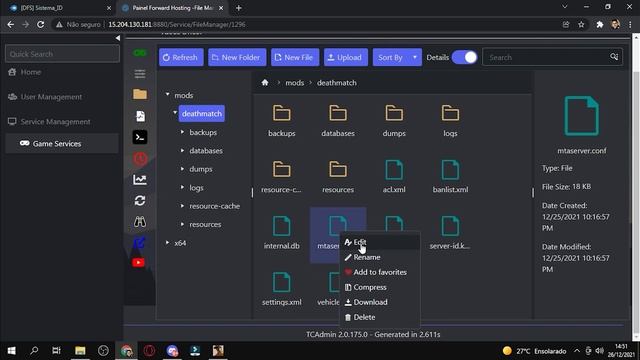Choose Delete from the context menu
The width and height of the screenshot is (640, 360).
(380, 317)
